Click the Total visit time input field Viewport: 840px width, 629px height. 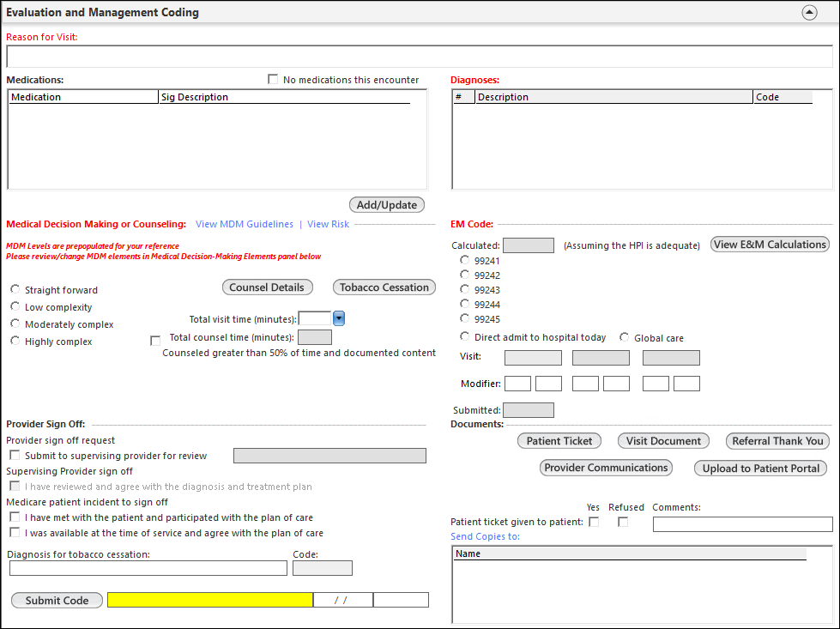coord(315,318)
